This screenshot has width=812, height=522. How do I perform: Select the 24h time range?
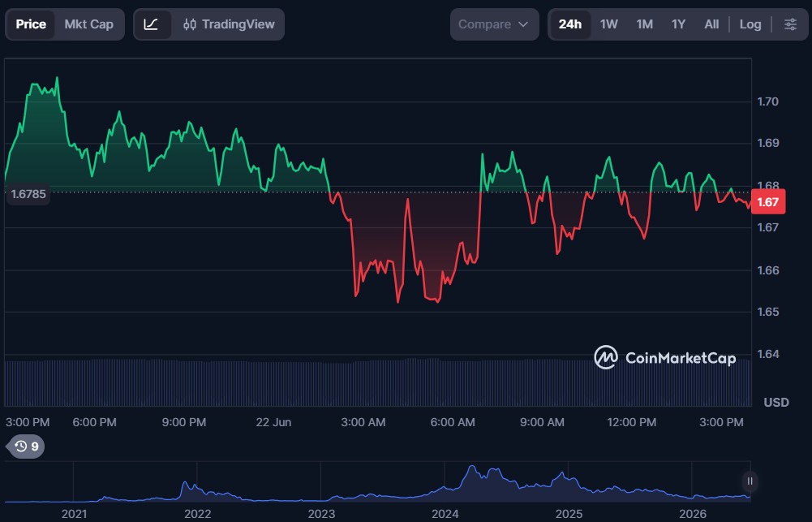(570, 24)
